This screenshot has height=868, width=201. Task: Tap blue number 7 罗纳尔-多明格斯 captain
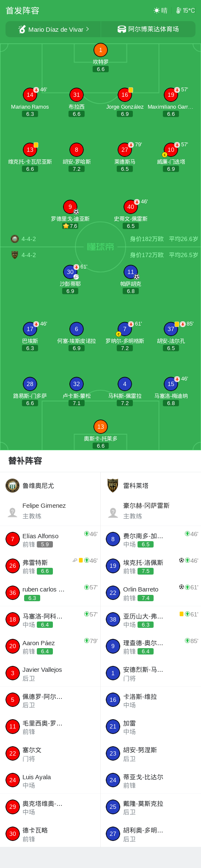[124, 329]
